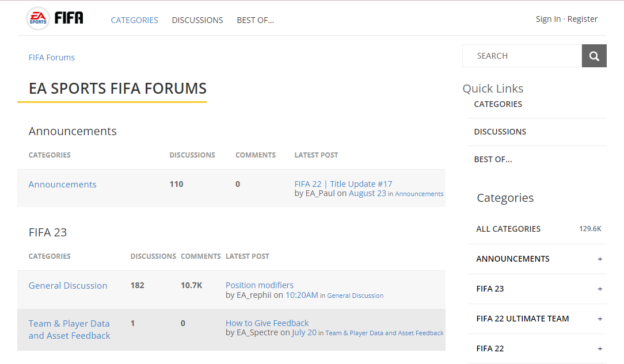Click 'by EA_Paul' author text
Image resolution: width=624 pixels, height=364 pixels.
point(315,194)
